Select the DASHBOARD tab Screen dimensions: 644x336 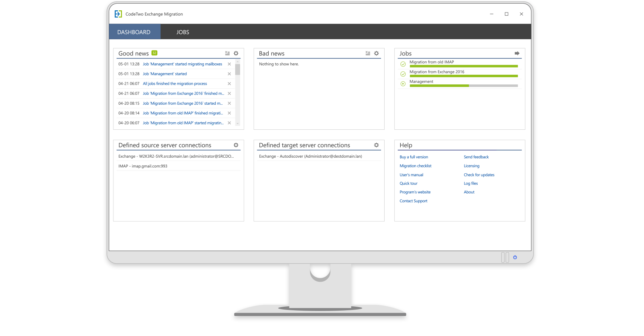pyautogui.click(x=134, y=32)
